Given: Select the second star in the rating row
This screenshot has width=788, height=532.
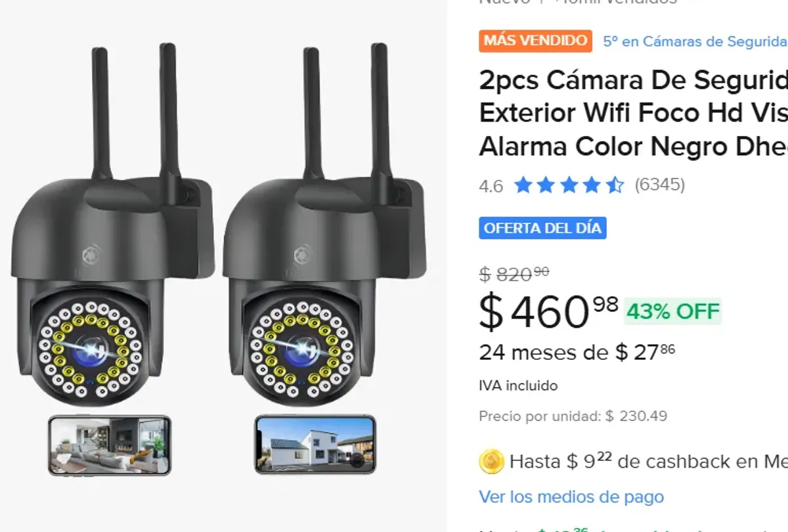Looking at the screenshot, I should (547, 185).
